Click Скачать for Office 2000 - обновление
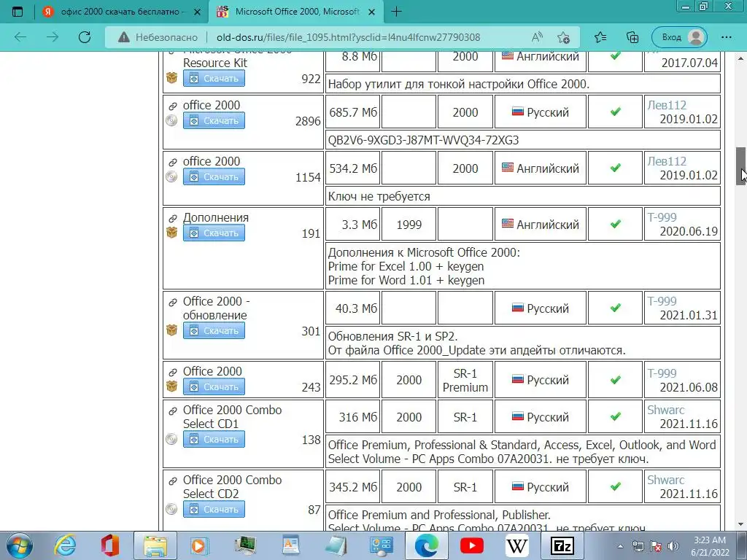747x560 pixels. (x=214, y=330)
